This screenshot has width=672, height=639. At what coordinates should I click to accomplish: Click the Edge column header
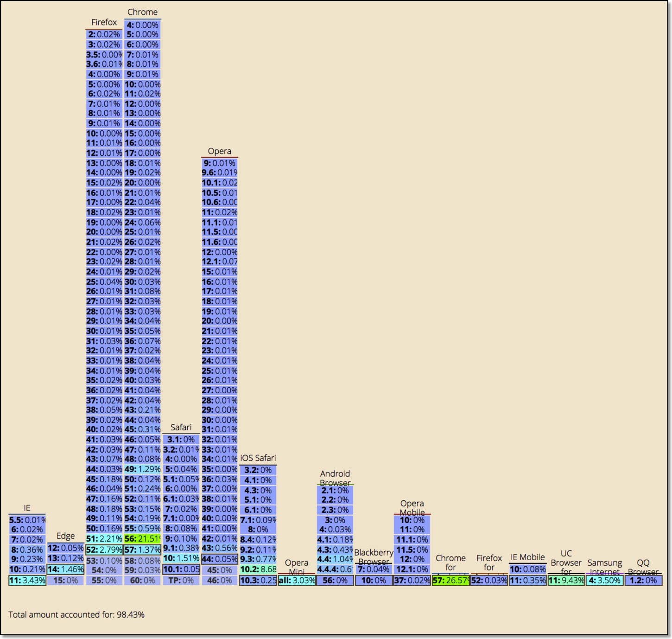coord(65,536)
